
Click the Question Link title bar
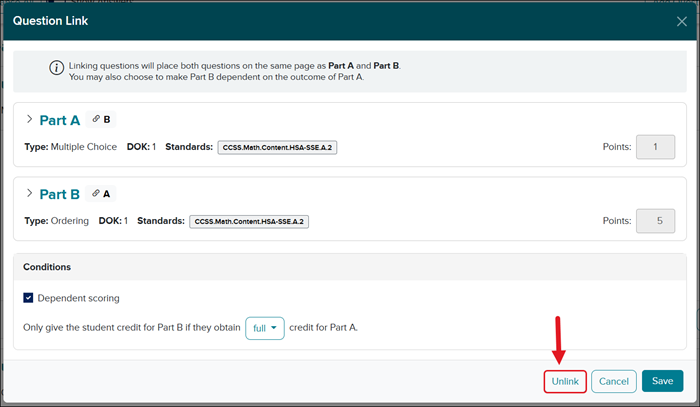pos(300,21)
